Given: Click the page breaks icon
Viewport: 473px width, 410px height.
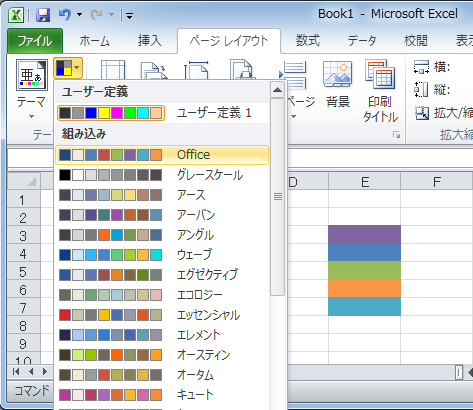Looking at the screenshot, I should tap(293, 75).
